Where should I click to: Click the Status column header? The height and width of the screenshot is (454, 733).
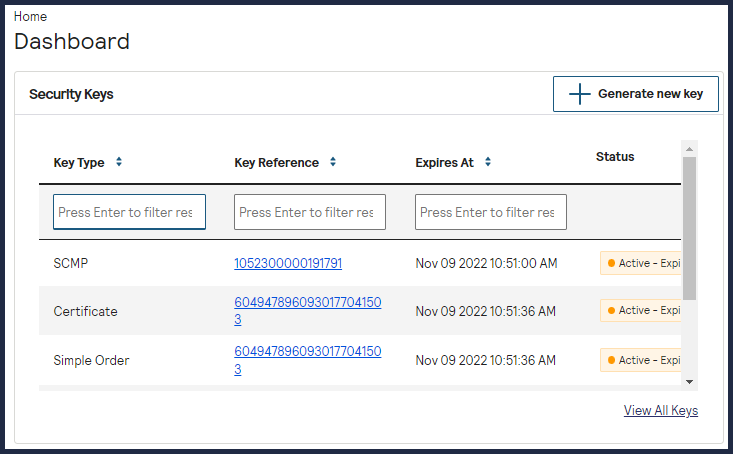pos(615,156)
